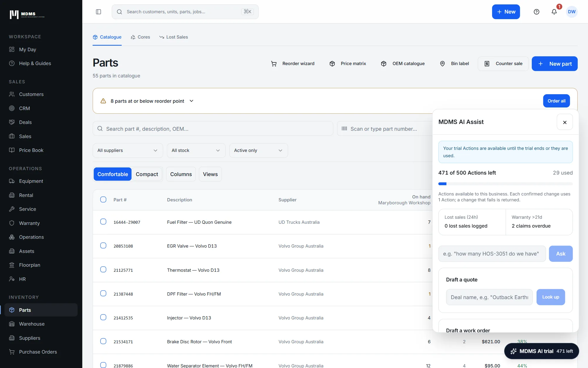Open the Active only dropdown
Image resolution: width=588 pixels, height=368 pixels.
pyautogui.click(x=258, y=150)
